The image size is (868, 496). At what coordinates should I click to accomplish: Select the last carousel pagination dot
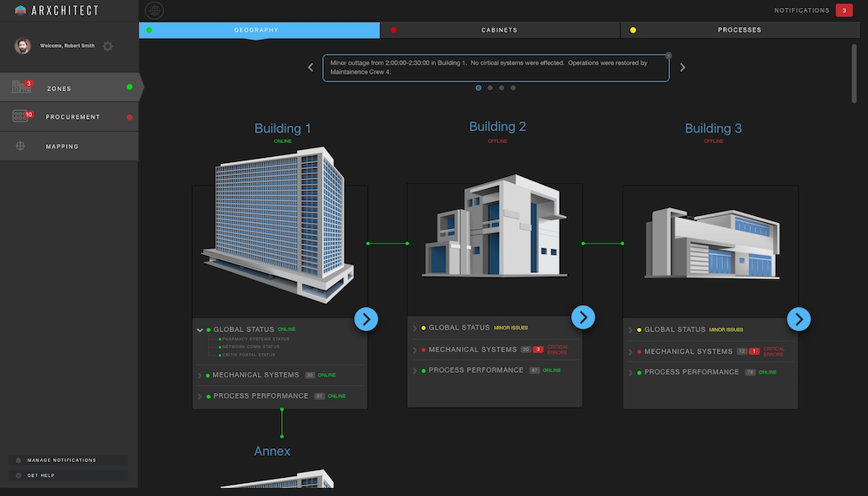coord(513,88)
